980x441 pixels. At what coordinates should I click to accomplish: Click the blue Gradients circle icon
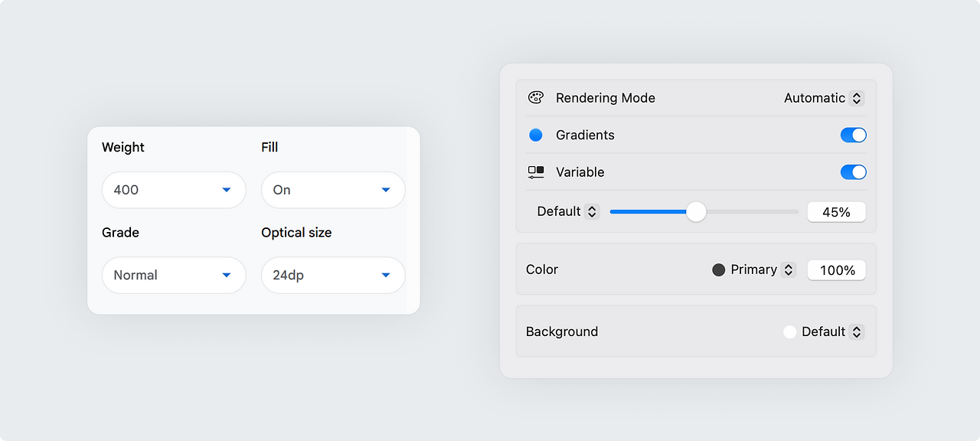tap(536, 135)
